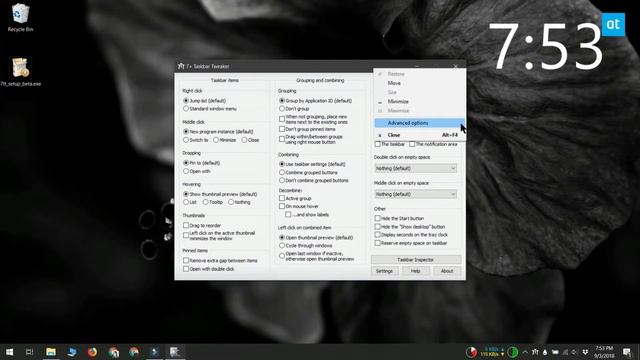Select Combine grouped buttons

(308, 172)
